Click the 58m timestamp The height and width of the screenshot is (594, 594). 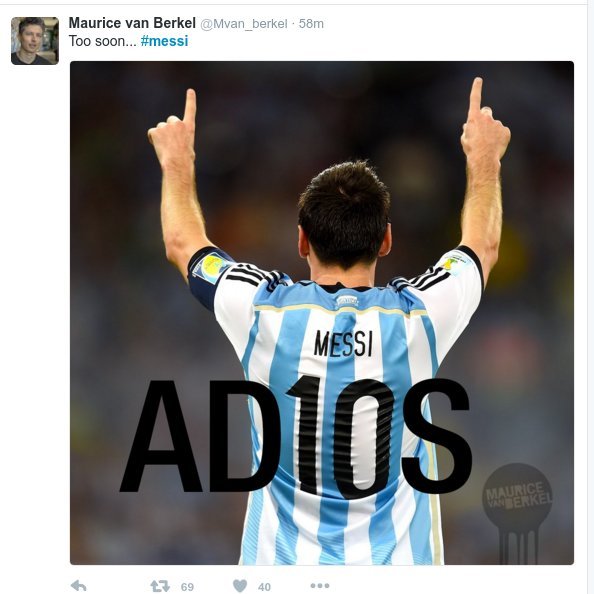click(311, 24)
